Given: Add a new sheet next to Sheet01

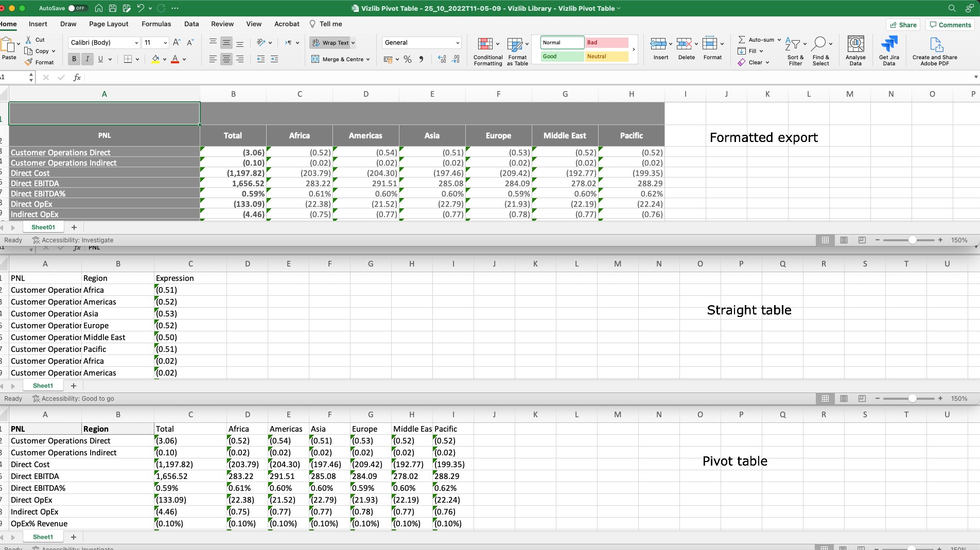Looking at the screenshot, I should click(x=74, y=227).
